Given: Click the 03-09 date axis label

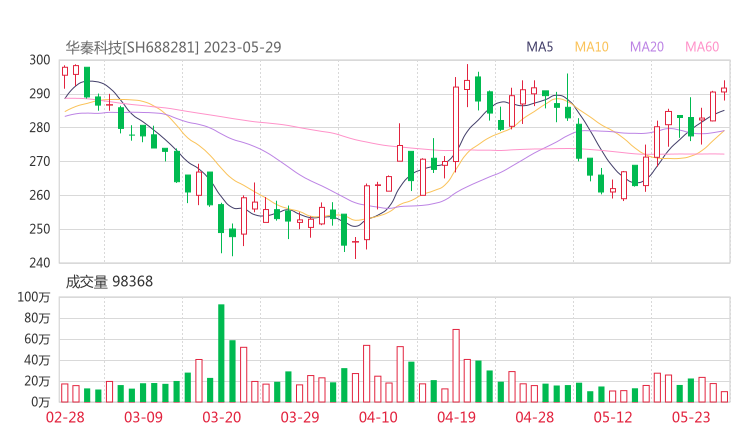Looking at the screenshot, I should pyautogui.click(x=143, y=417).
